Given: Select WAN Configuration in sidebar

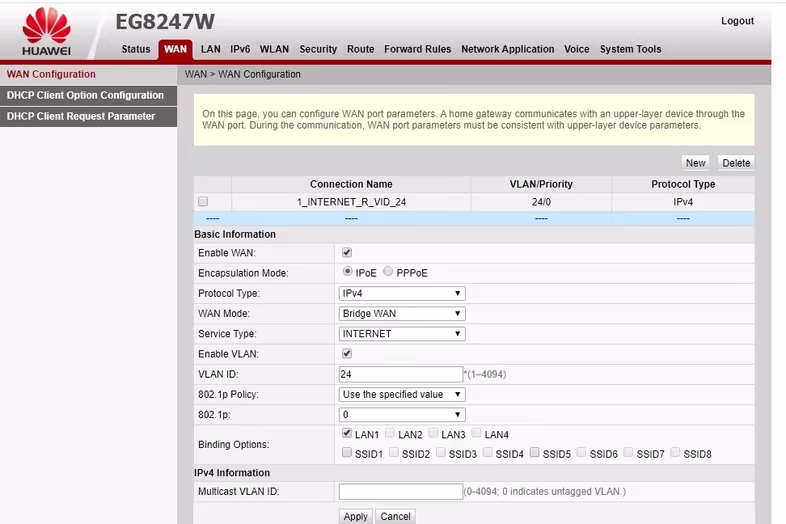Looking at the screenshot, I should click(88, 74).
